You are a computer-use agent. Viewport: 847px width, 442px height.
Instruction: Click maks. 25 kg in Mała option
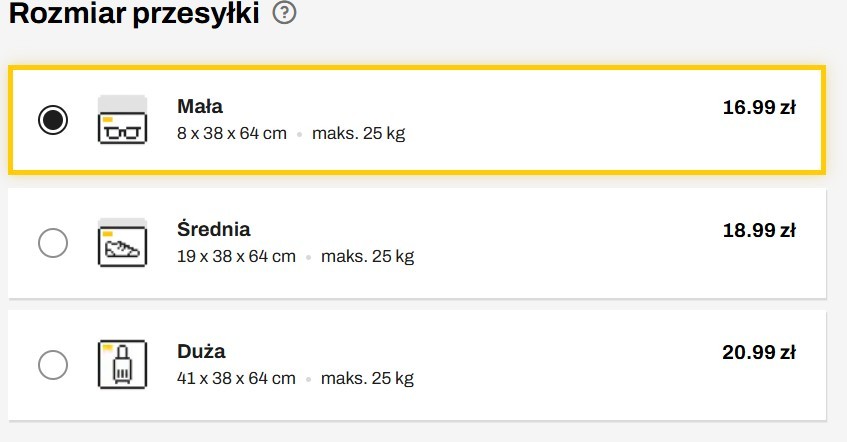(358, 133)
